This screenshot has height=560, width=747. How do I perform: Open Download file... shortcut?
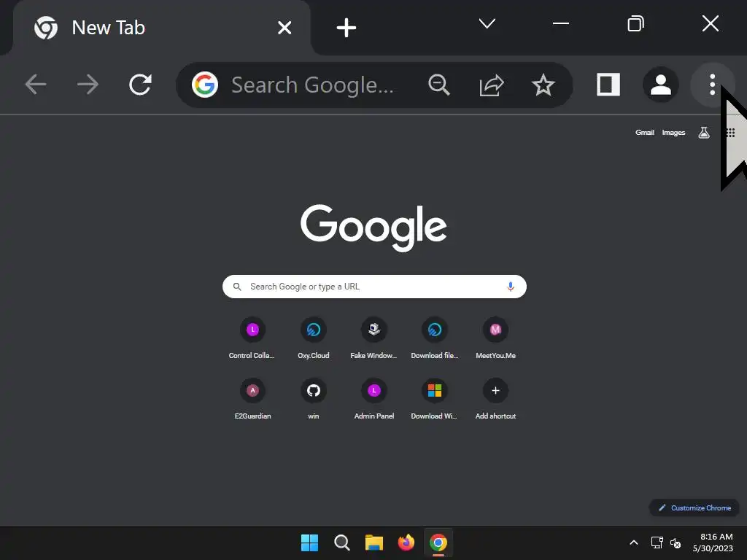(435, 338)
